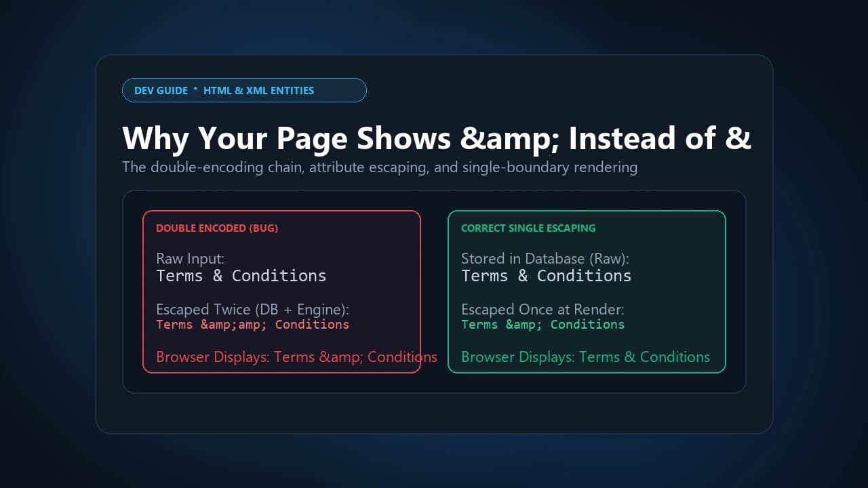Click the "CORRECT SINGLE ESCAPING" heading

point(528,228)
